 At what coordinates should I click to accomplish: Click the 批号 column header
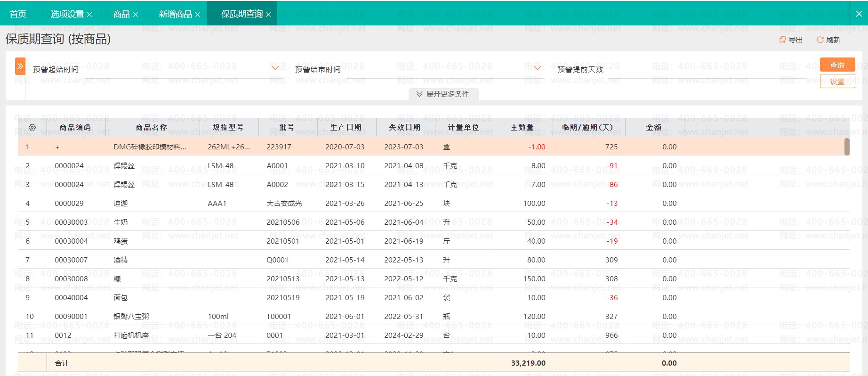pyautogui.click(x=287, y=127)
